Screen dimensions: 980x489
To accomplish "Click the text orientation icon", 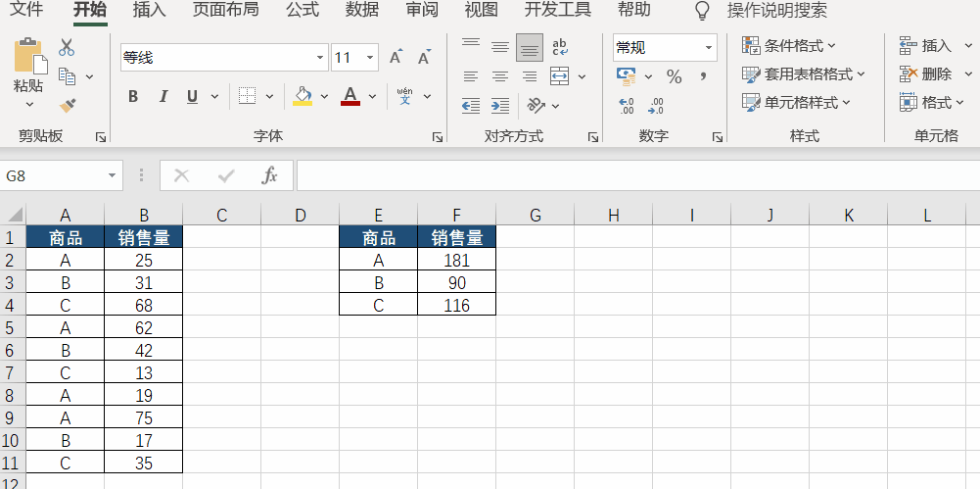I will (537, 105).
